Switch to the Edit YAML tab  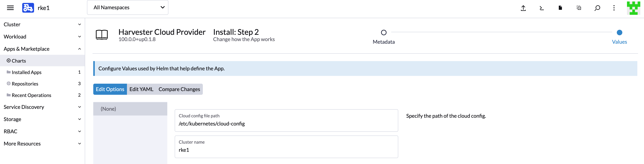tap(141, 89)
